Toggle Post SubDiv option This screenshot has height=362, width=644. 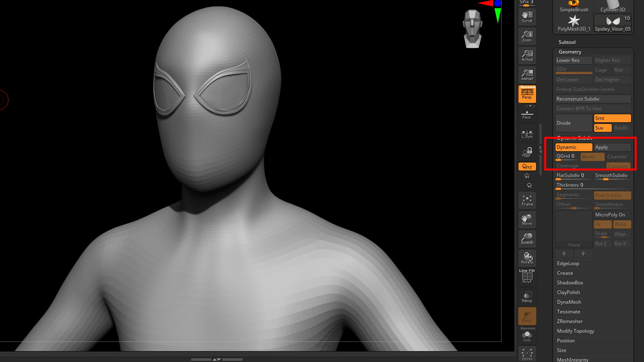point(612,195)
